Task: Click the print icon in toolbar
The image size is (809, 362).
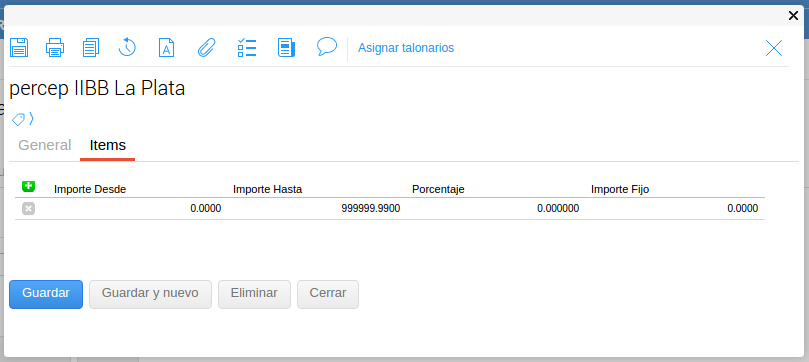Action: click(x=55, y=47)
